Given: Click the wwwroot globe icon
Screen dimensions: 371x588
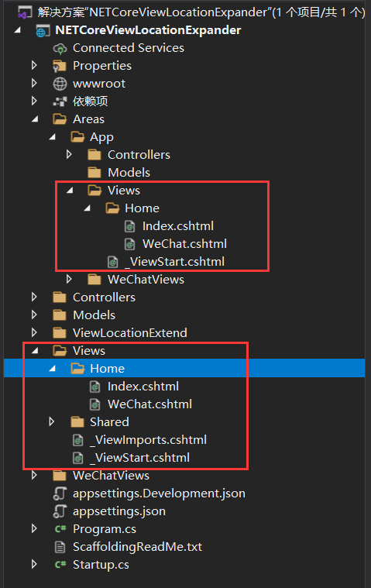Looking at the screenshot, I should coord(60,84).
